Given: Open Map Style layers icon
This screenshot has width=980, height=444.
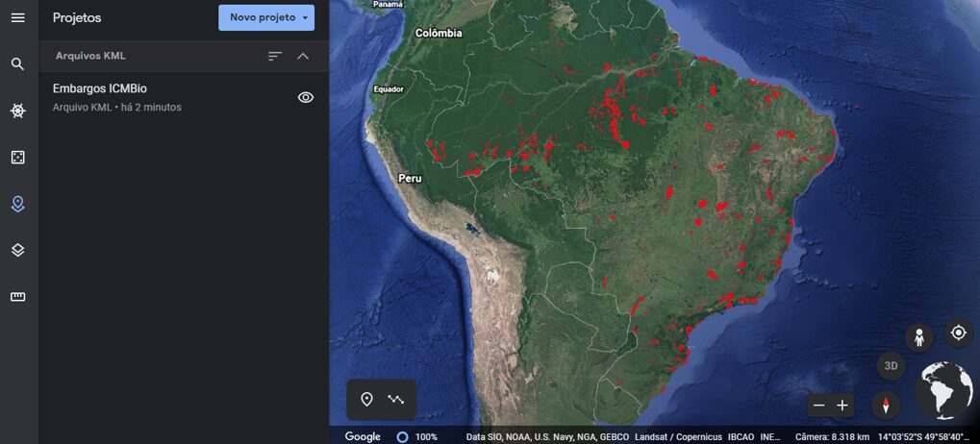Looking at the screenshot, I should (x=17, y=250).
